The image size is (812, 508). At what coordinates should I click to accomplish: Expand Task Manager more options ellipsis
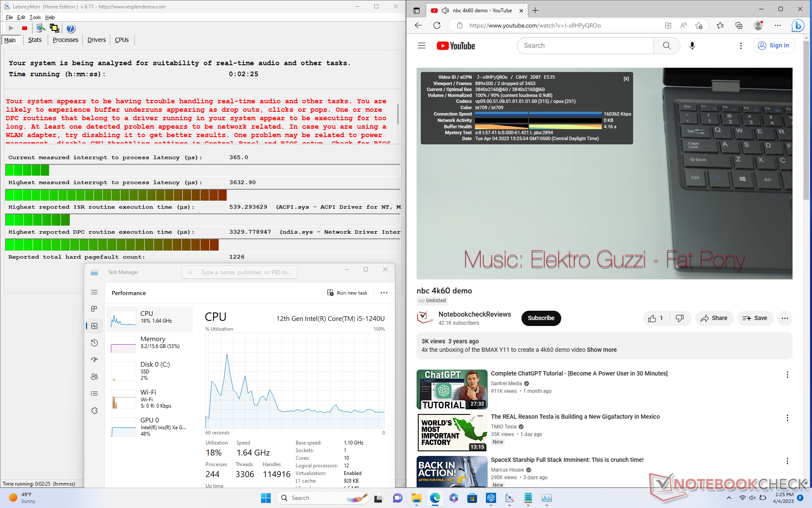click(384, 293)
